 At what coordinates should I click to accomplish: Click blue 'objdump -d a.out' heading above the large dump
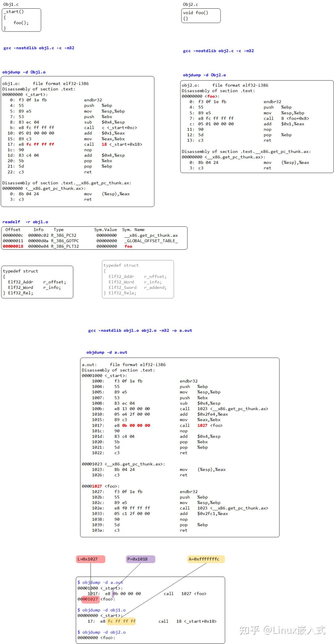(107, 352)
